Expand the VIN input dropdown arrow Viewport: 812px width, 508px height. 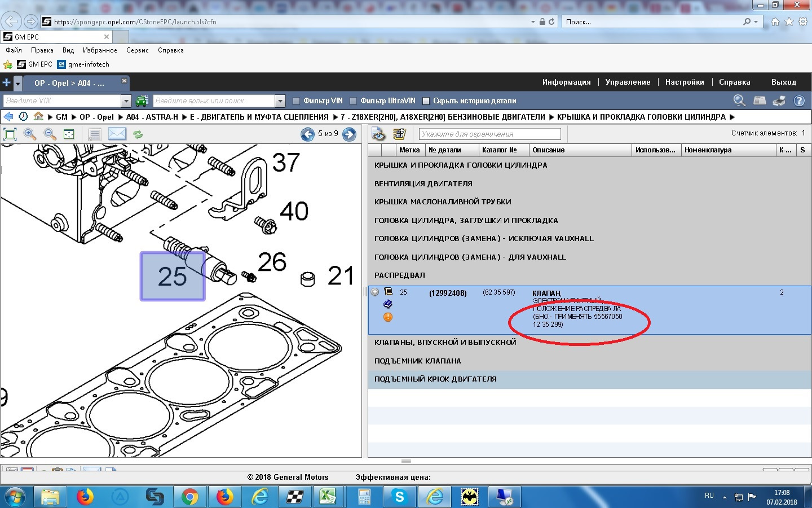click(x=126, y=101)
